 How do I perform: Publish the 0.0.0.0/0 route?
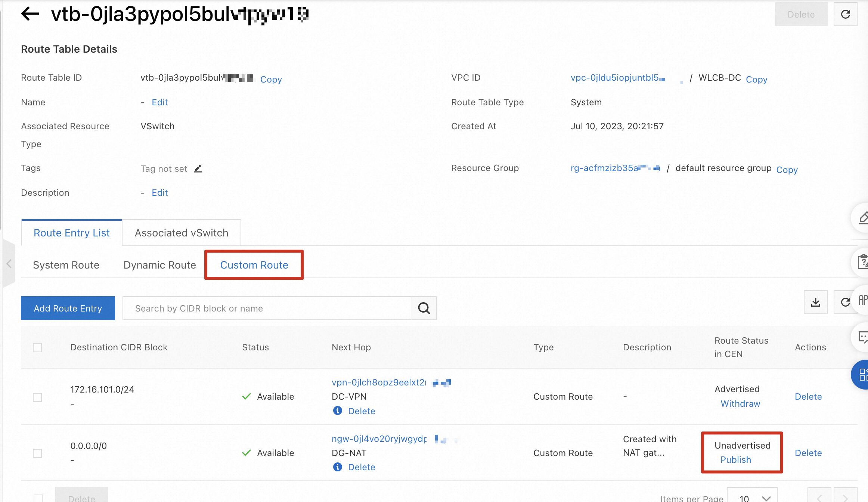pos(735,460)
